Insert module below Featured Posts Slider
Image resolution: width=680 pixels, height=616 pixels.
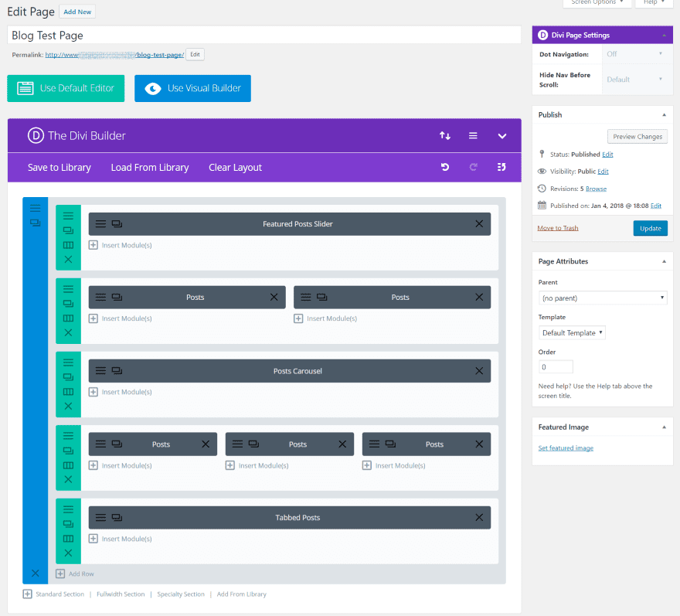[121, 245]
